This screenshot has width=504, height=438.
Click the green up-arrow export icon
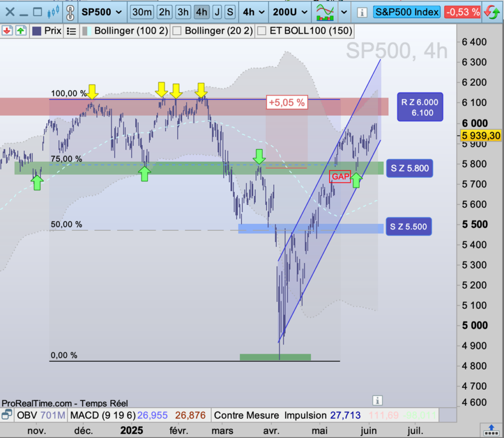[x=21, y=31]
